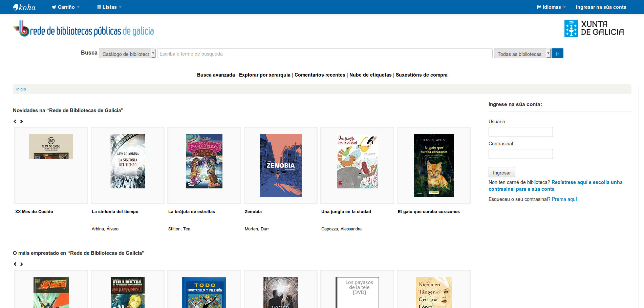Go to previous items in most-borrowed carousel
The height and width of the screenshot is (308, 644).
pyautogui.click(x=15, y=264)
